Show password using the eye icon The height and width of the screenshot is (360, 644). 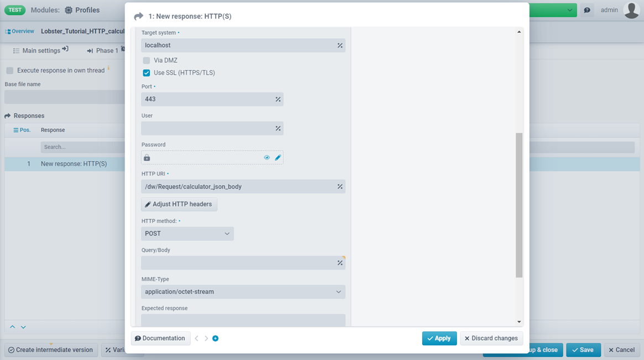[x=267, y=158]
